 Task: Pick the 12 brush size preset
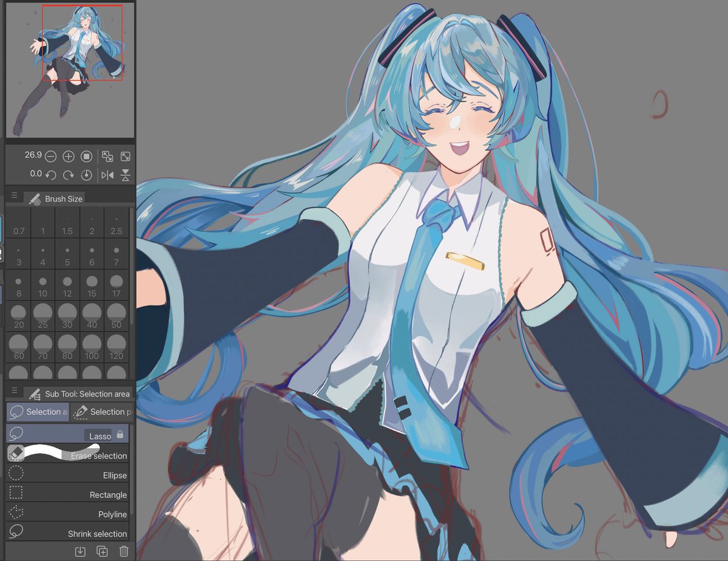(x=67, y=285)
